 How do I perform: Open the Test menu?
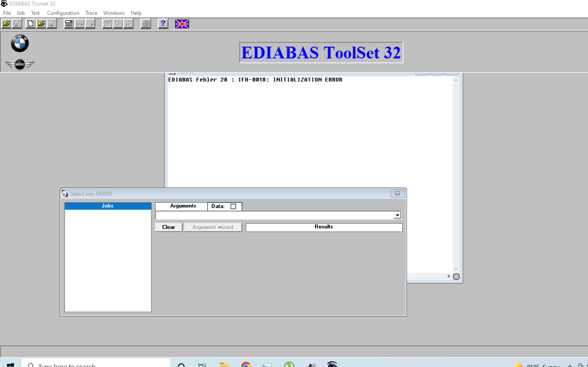click(x=35, y=13)
